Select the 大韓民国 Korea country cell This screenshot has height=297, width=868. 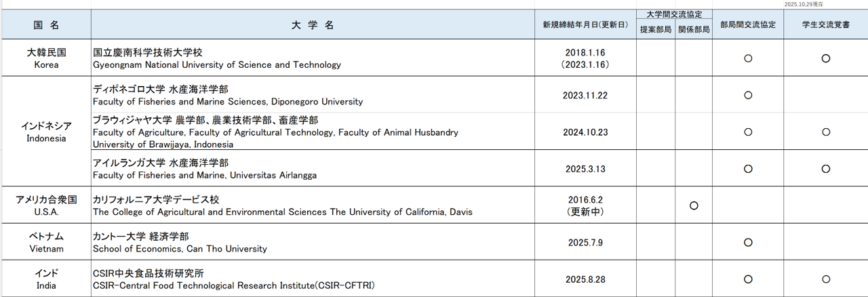[x=46, y=58]
